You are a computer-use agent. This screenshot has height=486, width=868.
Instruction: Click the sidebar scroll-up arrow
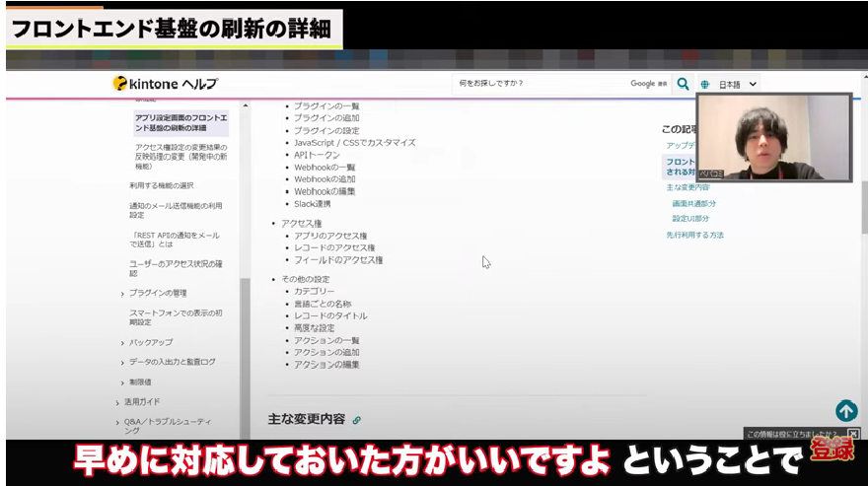click(246, 105)
